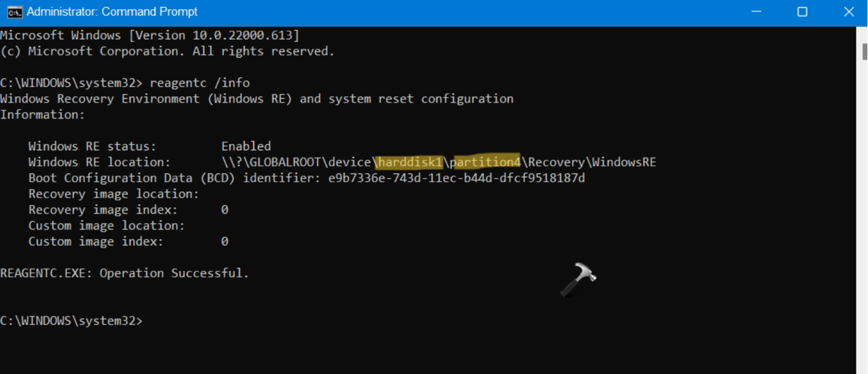Click the "Administrator: Command Prompt" window title
The height and width of the screenshot is (374, 868).
click(x=112, y=12)
